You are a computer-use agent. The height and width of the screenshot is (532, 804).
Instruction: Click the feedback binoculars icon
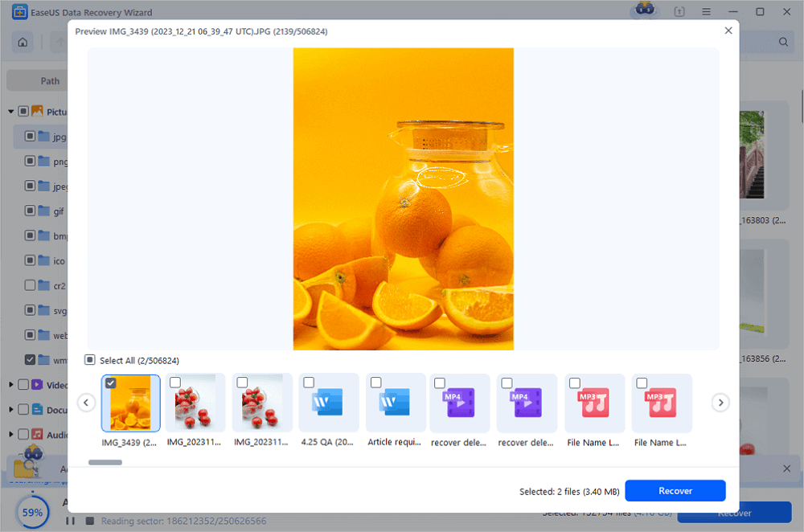(643, 10)
